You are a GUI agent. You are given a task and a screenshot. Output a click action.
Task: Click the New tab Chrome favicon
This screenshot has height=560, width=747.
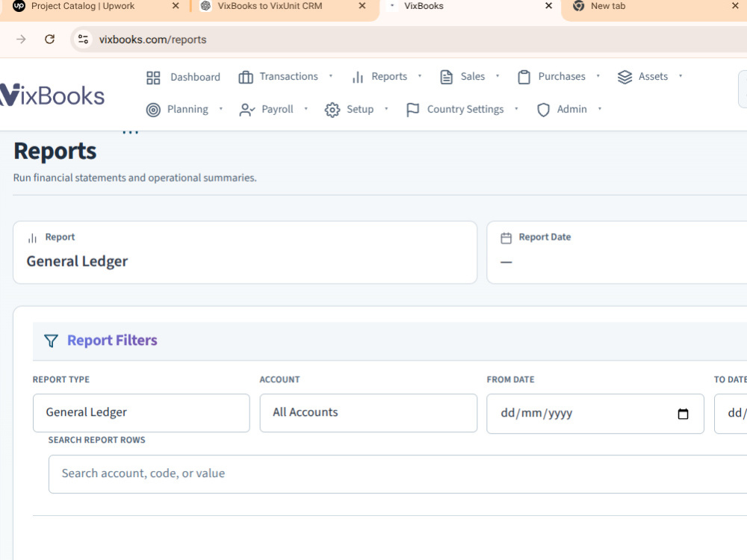[578, 6]
